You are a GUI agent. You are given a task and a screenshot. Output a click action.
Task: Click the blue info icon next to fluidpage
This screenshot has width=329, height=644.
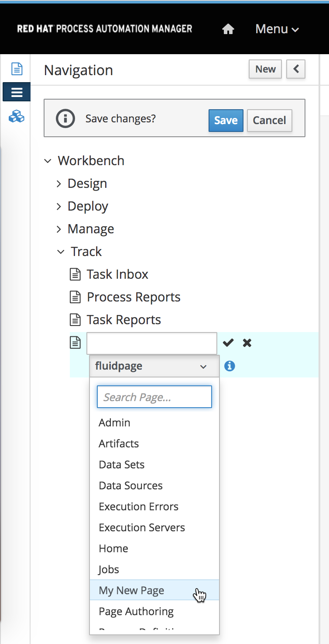(x=230, y=366)
